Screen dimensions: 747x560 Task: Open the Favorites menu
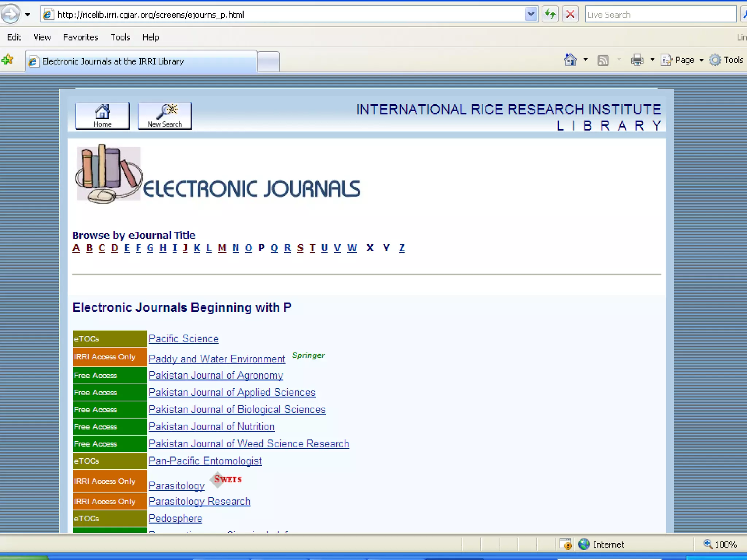coord(81,37)
